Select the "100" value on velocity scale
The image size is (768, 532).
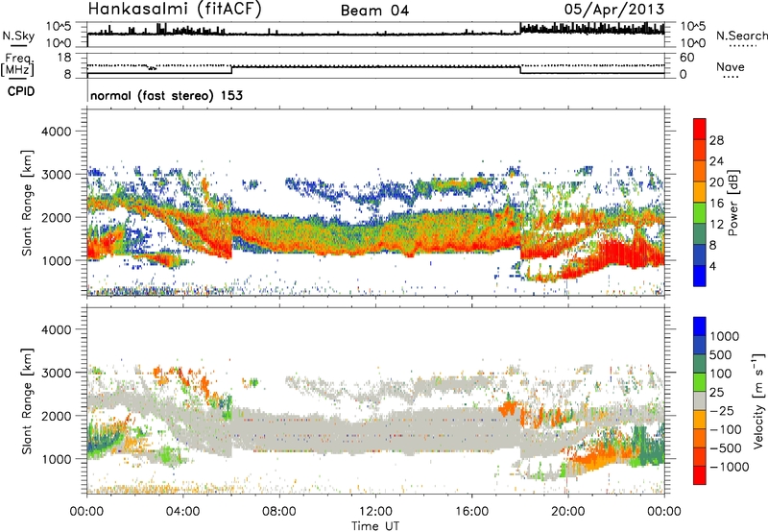pos(720,374)
